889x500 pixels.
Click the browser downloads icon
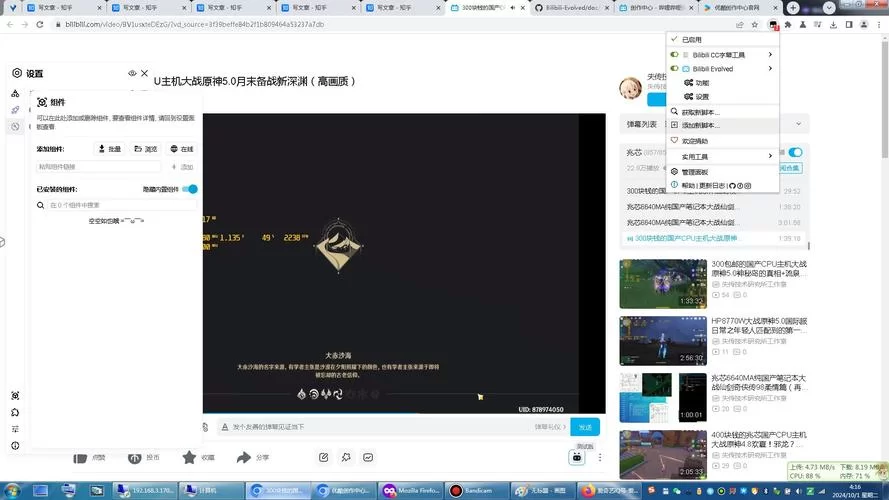pos(833,24)
